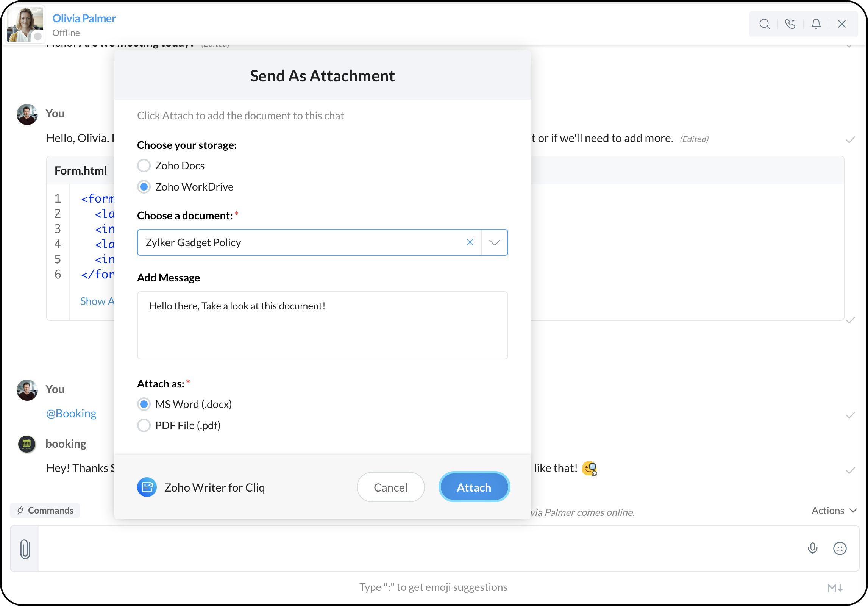Click the Zoho Writer for Cliq icon
The width and height of the screenshot is (868, 606).
tap(147, 487)
